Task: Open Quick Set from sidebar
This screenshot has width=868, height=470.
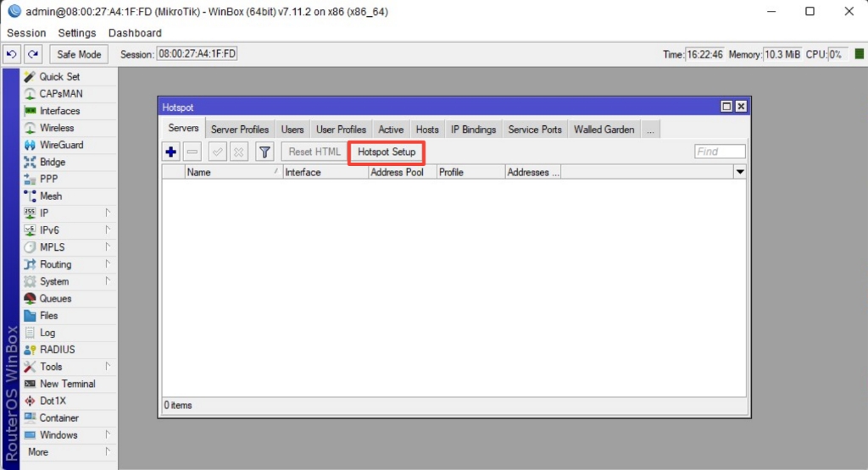Action: click(58, 76)
